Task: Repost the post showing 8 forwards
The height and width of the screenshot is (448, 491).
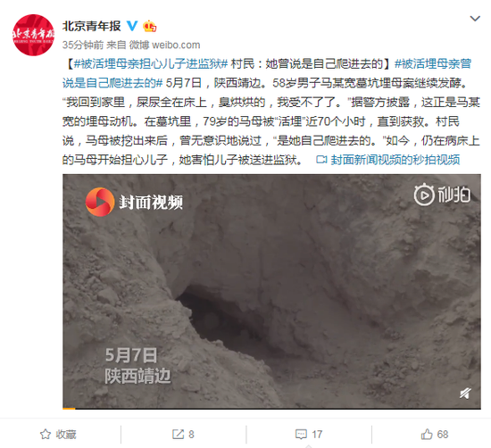Action: (183, 435)
